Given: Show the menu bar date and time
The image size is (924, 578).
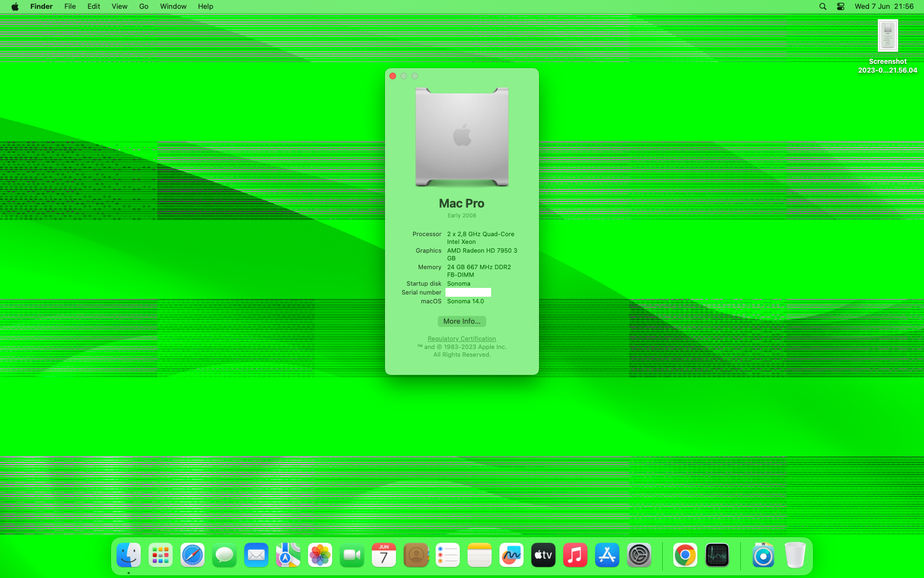Looking at the screenshot, I should coord(884,7).
